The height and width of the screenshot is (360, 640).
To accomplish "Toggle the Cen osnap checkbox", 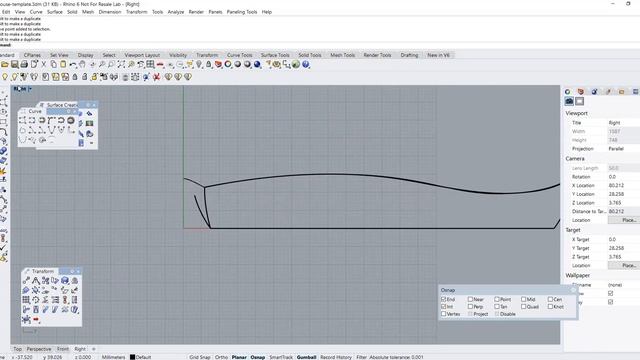I will pyautogui.click(x=550, y=299).
